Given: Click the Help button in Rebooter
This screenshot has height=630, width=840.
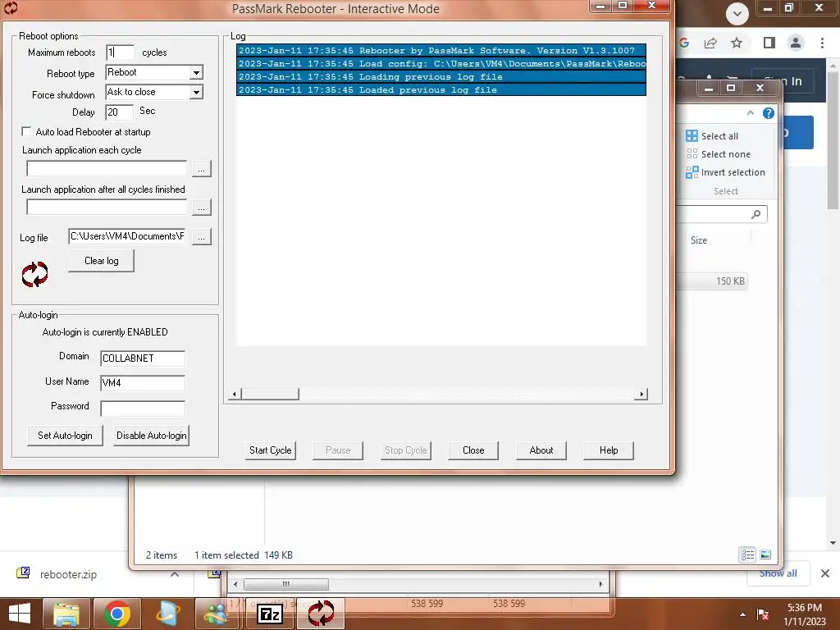Looking at the screenshot, I should click(609, 450).
